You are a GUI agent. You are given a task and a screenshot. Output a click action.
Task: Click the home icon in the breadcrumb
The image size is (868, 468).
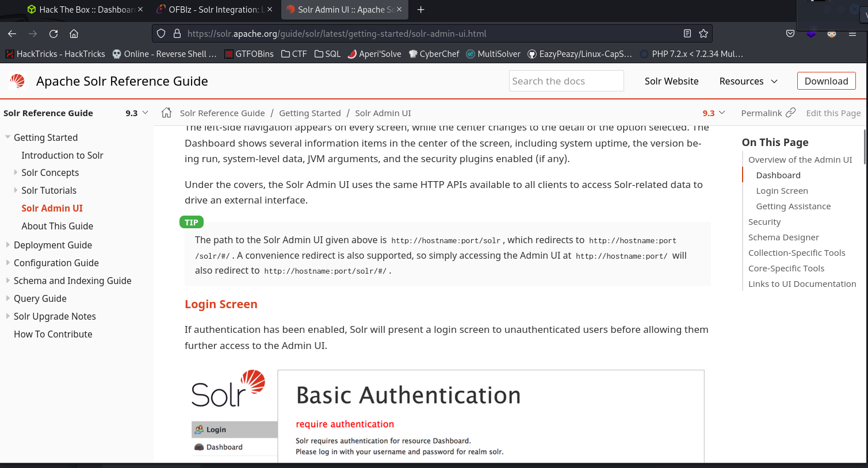click(x=166, y=113)
